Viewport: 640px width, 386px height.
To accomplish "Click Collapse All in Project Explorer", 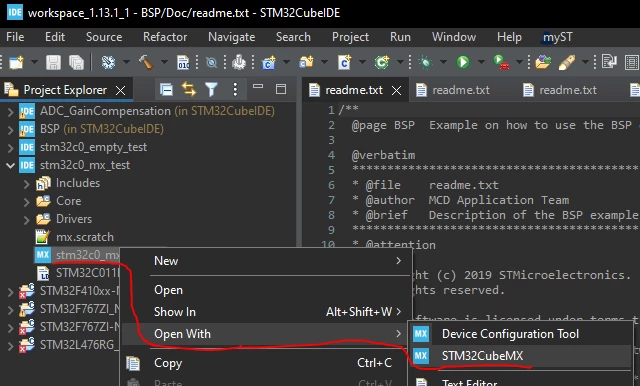I will click(166, 89).
